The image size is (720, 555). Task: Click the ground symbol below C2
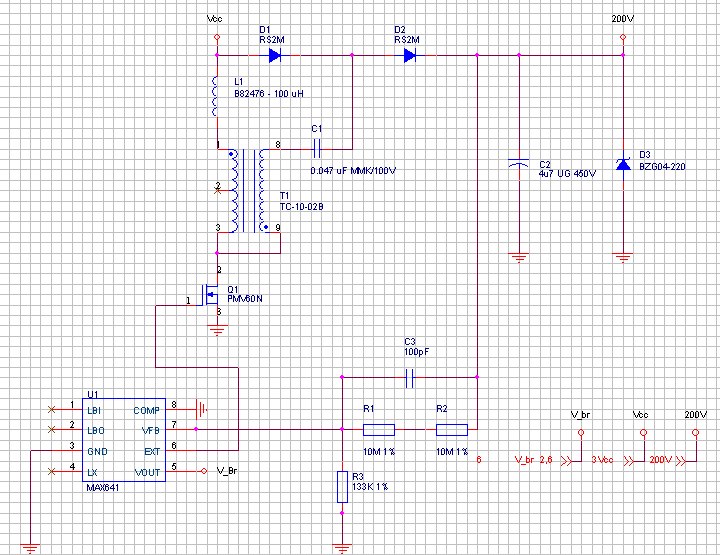(518, 256)
